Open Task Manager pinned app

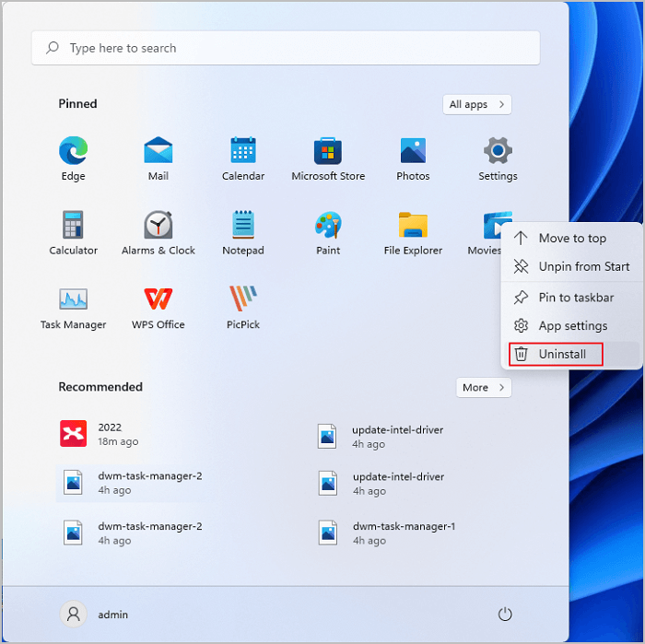(x=73, y=307)
